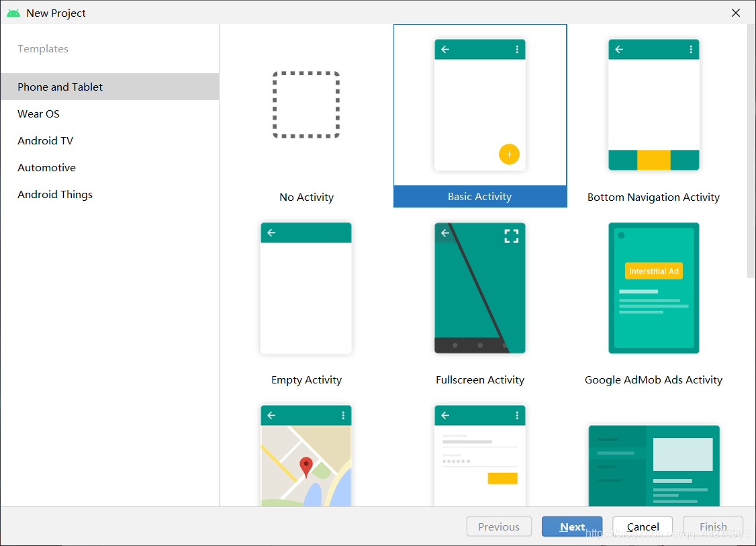This screenshot has height=546, width=756.
Task: Click the fullscreen expand icon in Fullscreen Activity preview
Action: [512, 236]
